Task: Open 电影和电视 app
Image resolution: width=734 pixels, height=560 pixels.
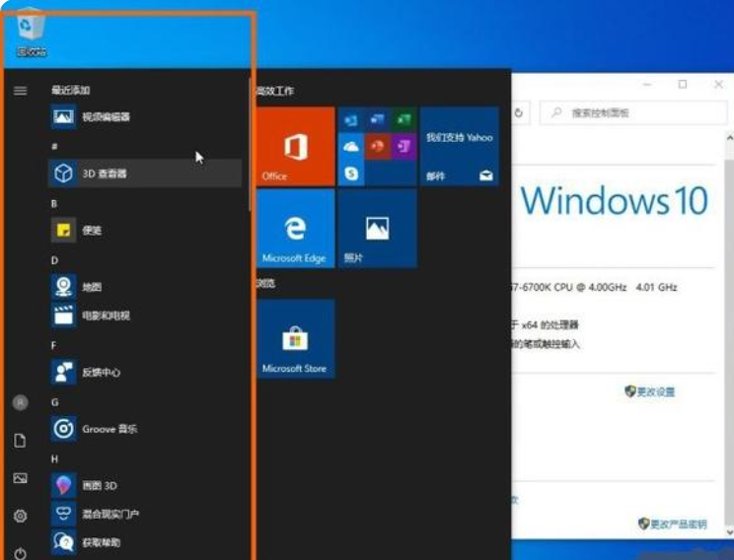Action: (104, 315)
